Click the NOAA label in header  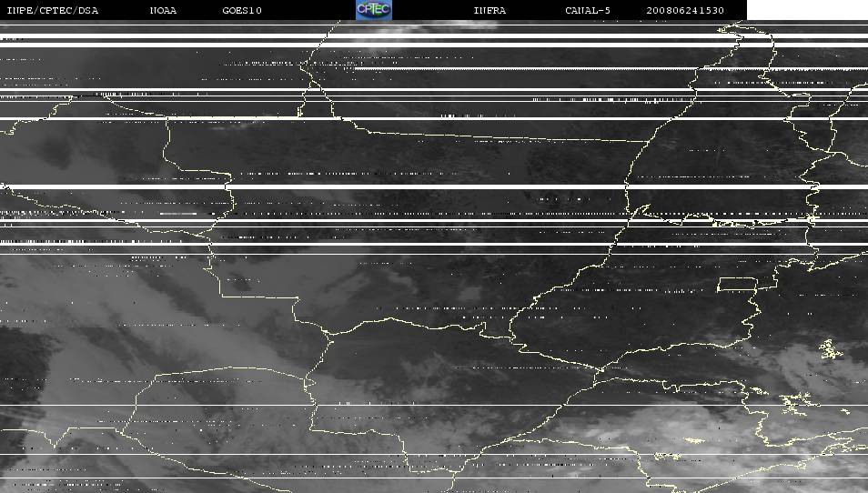click(163, 11)
